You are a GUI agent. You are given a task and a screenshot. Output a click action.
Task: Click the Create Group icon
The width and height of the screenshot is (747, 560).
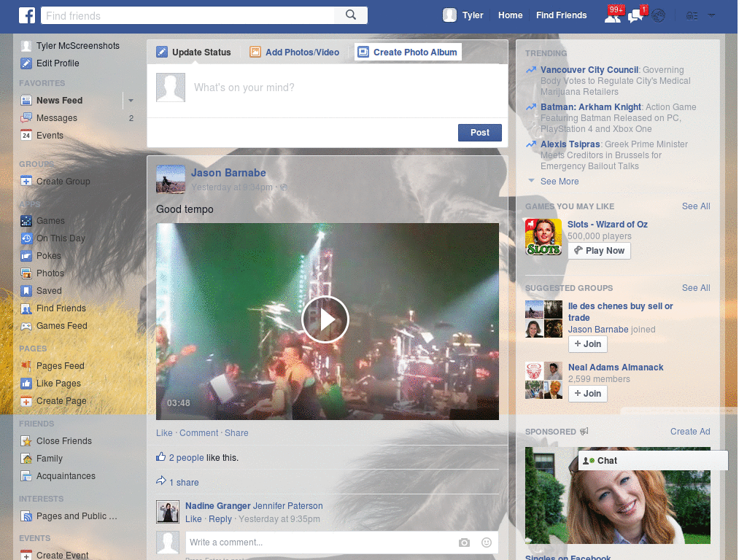(26, 182)
